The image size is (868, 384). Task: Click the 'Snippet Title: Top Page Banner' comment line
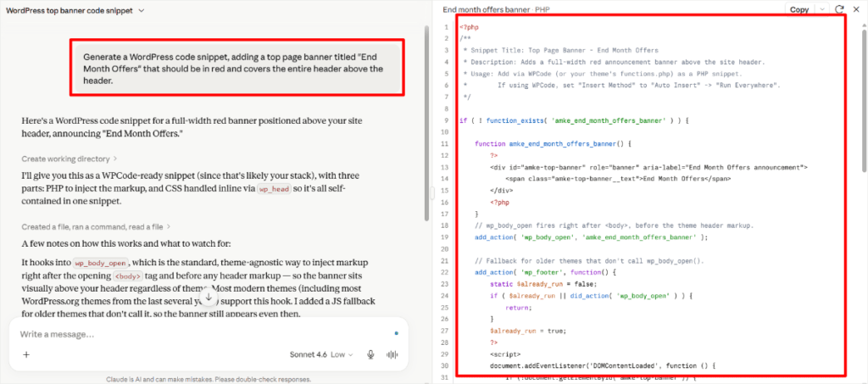point(562,50)
